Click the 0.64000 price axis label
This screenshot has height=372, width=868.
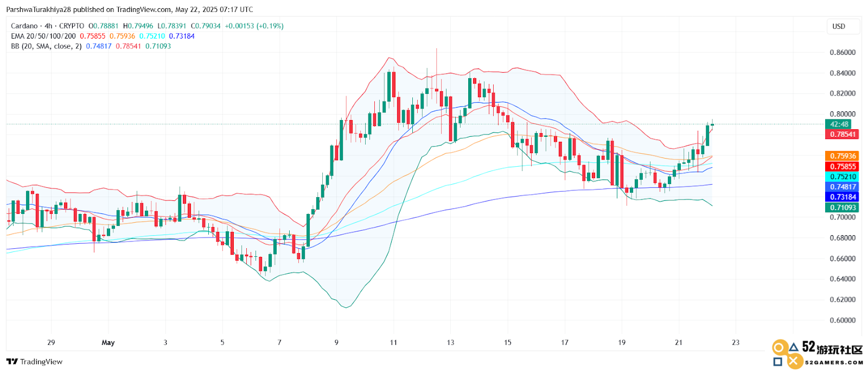pos(843,279)
